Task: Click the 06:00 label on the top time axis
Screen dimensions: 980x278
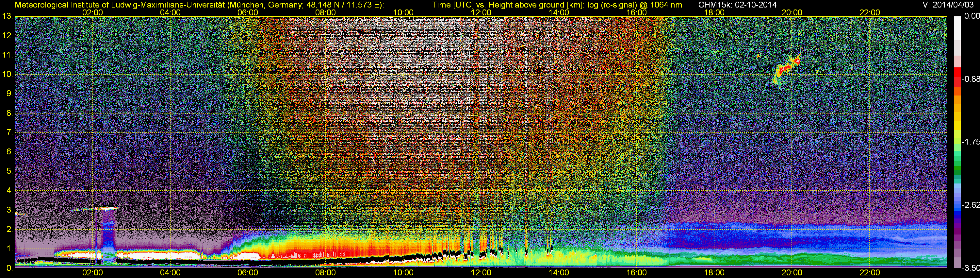Action: point(248,12)
